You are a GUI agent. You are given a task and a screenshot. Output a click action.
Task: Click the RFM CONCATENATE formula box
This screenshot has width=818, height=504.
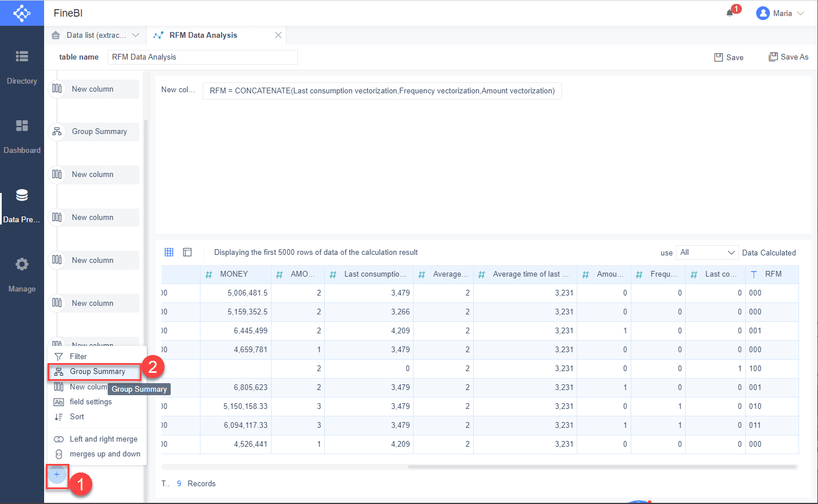tap(382, 91)
